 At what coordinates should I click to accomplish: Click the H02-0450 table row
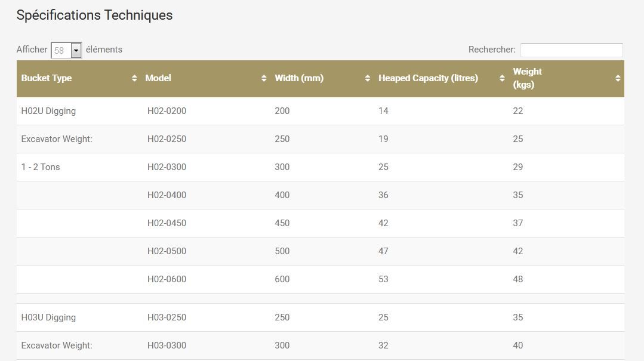tap(167, 223)
